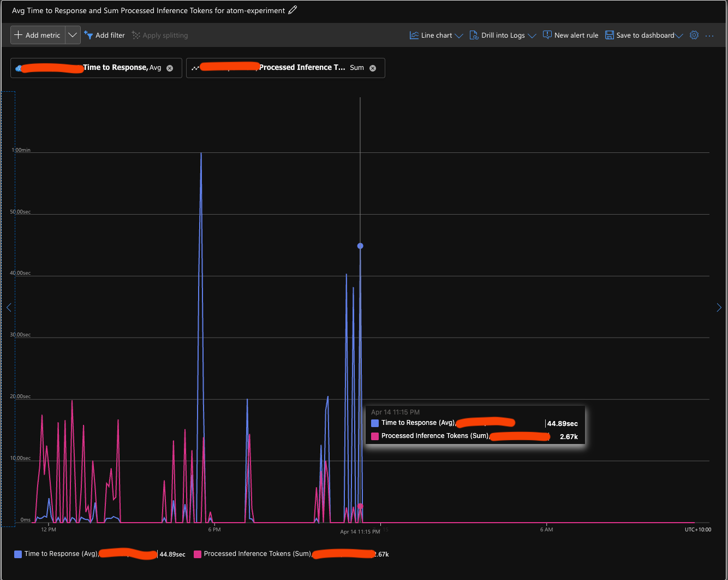Click the pink Processed Inference Tokens color swatch
This screenshot has width=728, height=580.
pos(197,554)
